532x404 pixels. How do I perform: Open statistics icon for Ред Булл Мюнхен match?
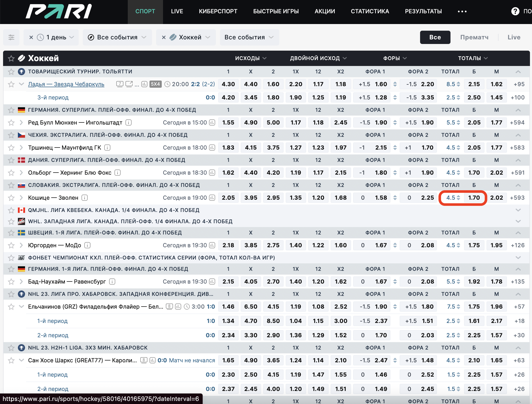click(212, 122)
